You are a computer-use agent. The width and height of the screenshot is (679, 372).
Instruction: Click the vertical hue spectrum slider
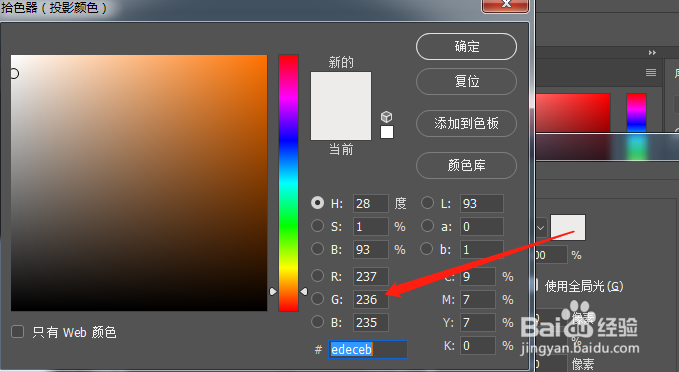(x=288, y=183)
